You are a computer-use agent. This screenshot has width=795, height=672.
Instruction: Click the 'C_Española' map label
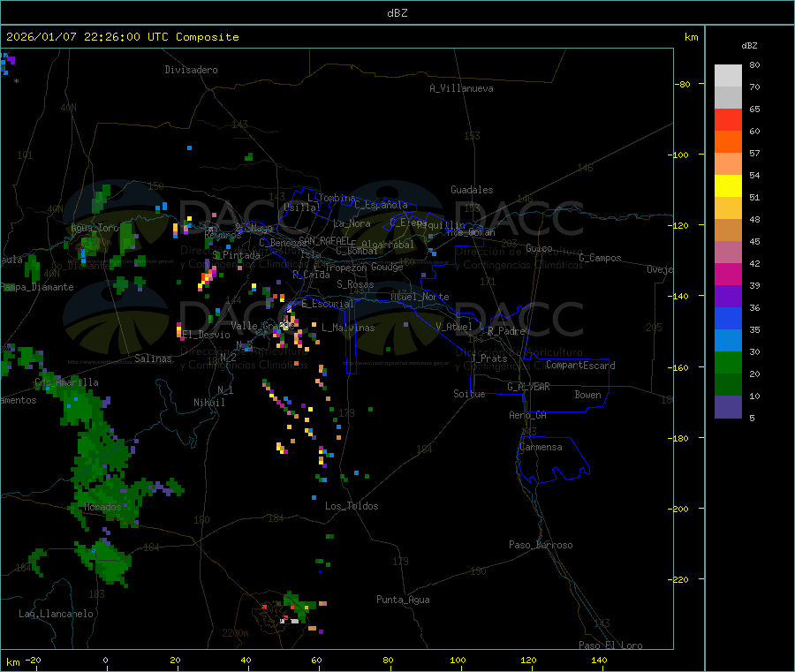tap(382, 205)
